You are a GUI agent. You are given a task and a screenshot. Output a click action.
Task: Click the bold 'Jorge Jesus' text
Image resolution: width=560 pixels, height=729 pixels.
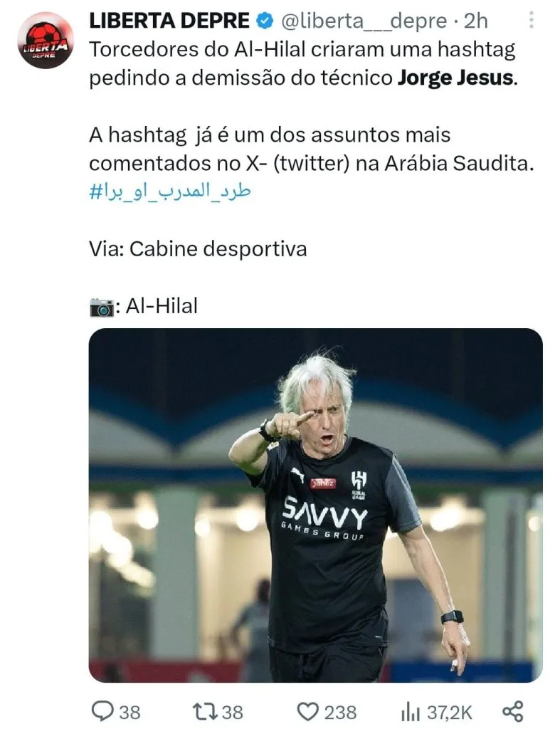(x=456, y=78)
